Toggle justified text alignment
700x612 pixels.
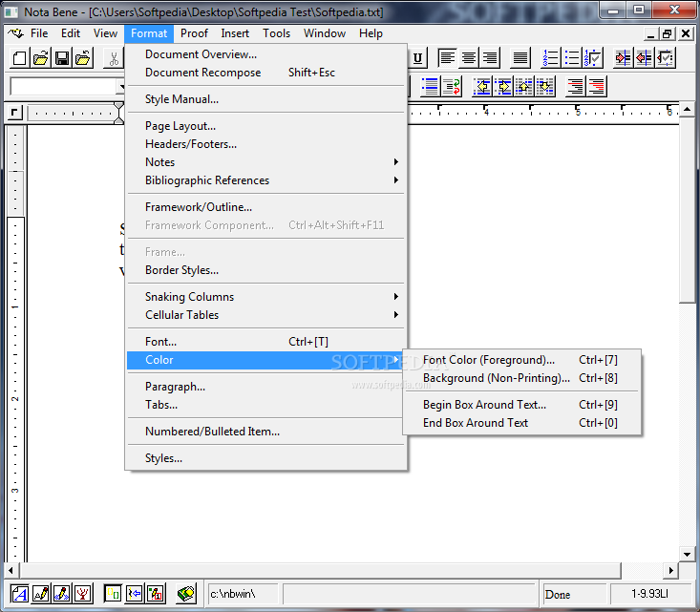520,58
